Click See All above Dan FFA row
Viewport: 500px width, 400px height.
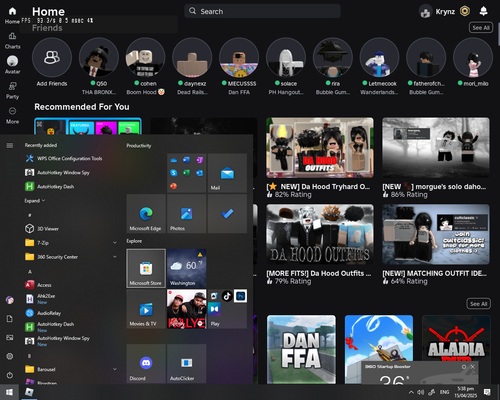[478, 304]
